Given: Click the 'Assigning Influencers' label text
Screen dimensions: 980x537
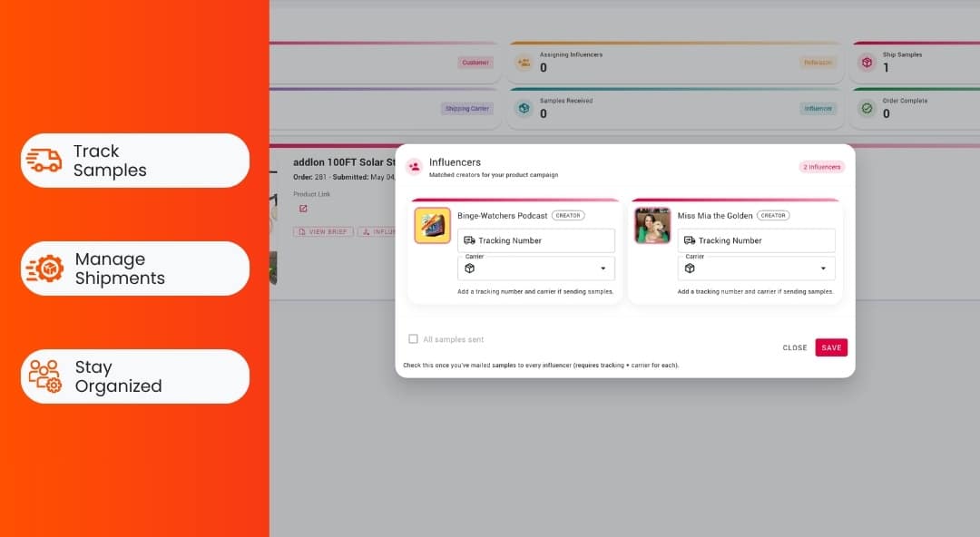Looking at the screenshot, I should tap(572, 55).
